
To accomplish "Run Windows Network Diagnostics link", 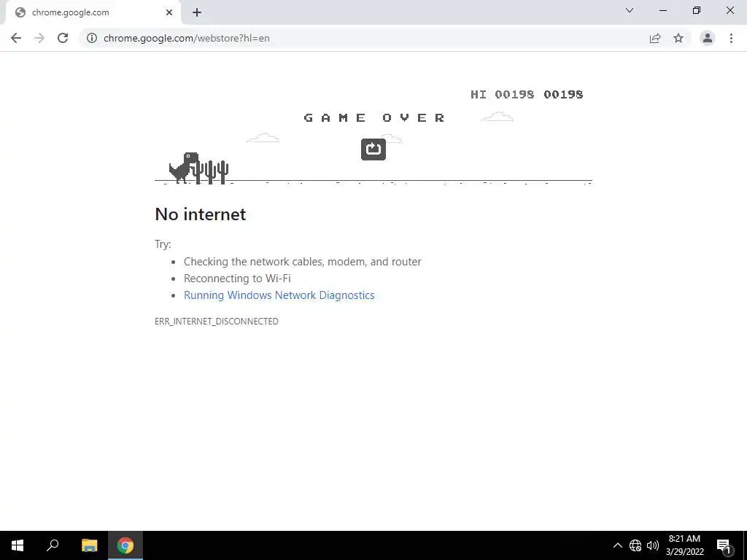I will [279, 295].
